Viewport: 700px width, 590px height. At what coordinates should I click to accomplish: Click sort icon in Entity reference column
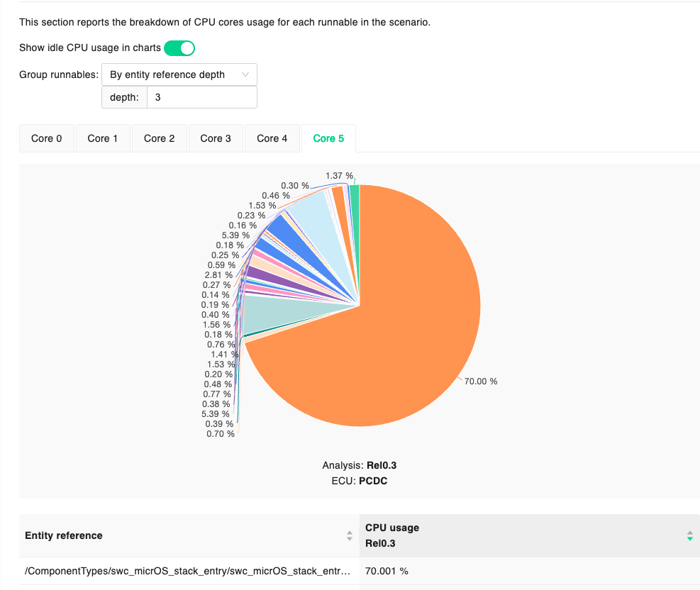[349, 536]
